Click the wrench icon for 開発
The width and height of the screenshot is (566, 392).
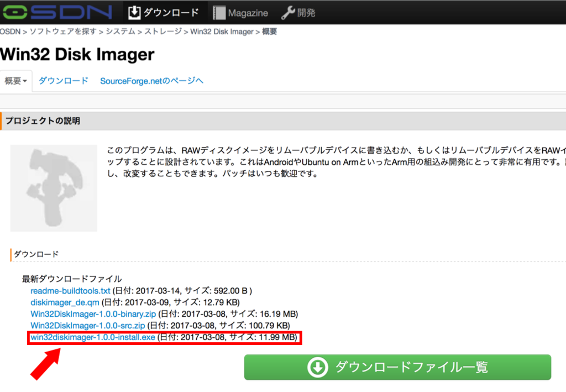pos(288,13)
